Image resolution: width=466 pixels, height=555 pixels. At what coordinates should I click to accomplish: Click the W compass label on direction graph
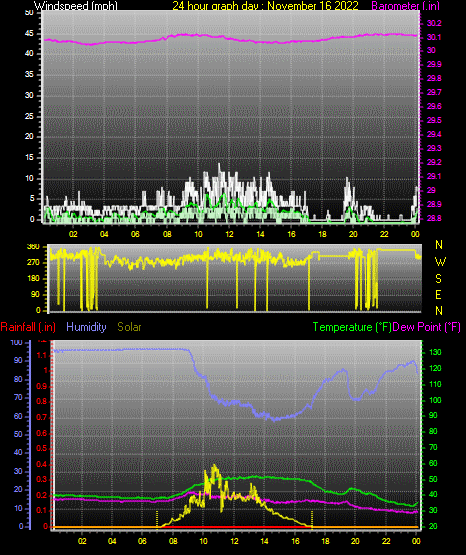[440, 262]
